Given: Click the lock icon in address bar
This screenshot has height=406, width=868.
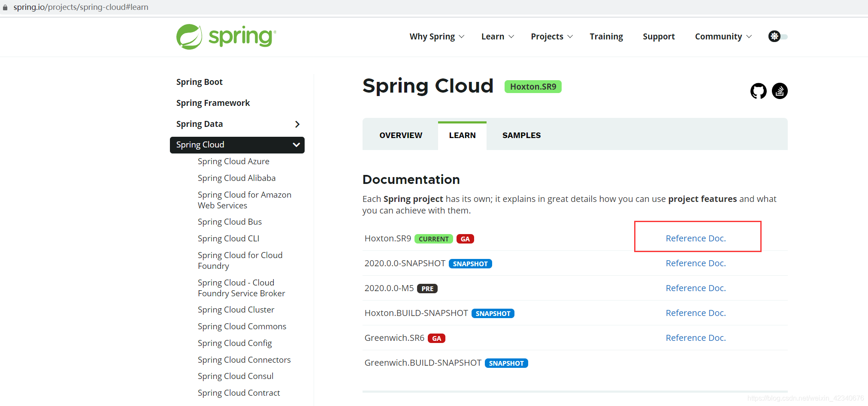Looking at the screenshot, I should 5,7.
